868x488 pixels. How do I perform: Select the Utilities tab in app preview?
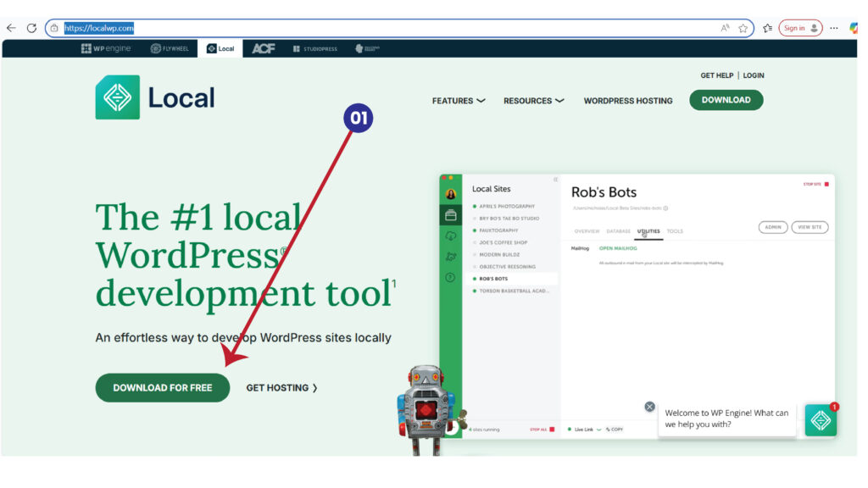click(x=648, y=231)
